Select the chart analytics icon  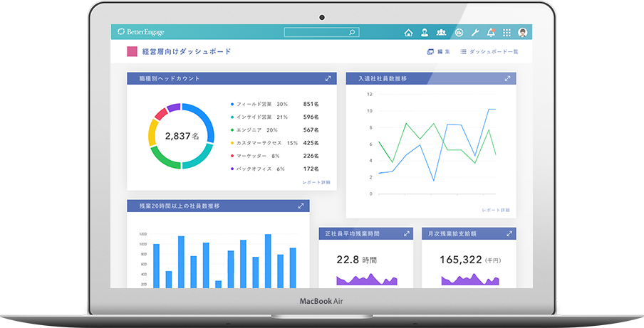(459, 33)
